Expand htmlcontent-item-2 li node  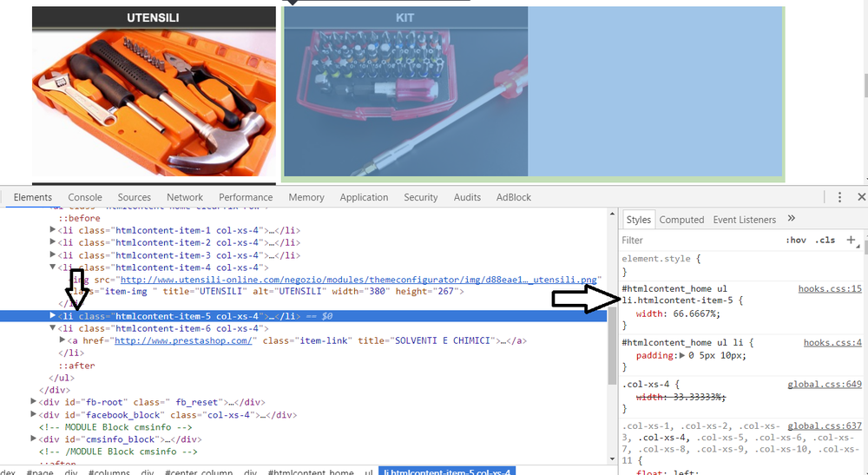click(x=53, y=241)
